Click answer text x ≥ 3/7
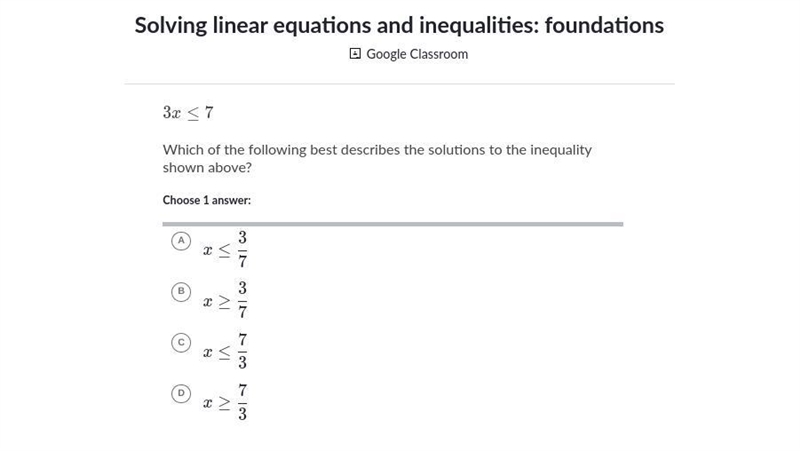 pos(226,300)
